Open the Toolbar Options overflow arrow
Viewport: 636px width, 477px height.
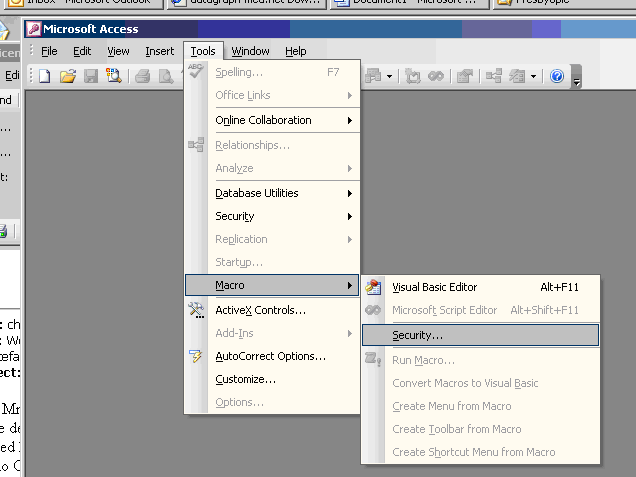(x=576, y=77)
